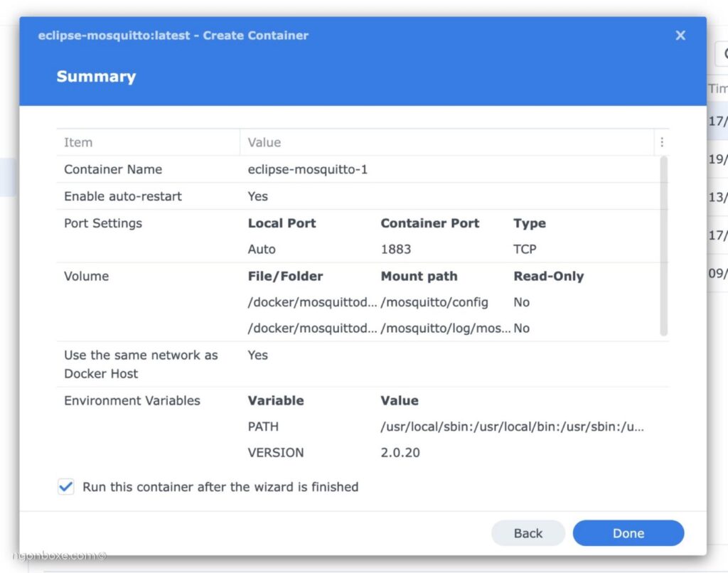
Task: Click the Done button
Action: pos(628,533)
